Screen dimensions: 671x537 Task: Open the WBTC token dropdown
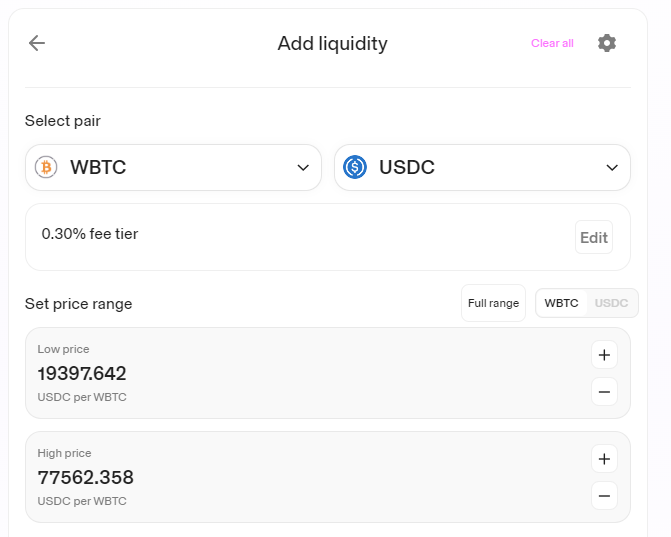pos(173,167)
